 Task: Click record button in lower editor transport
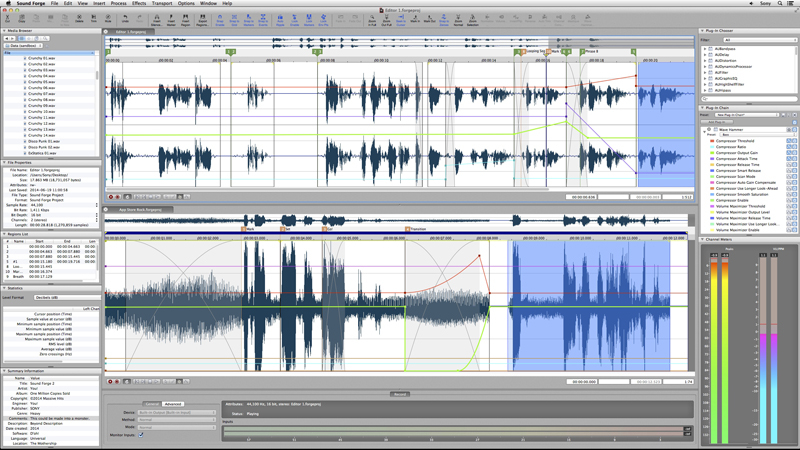tap(117, 382)
